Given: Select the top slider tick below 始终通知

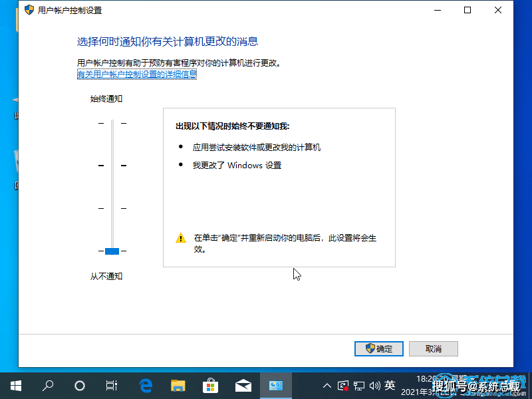Looking at the screenshot, I should (112, 123).
